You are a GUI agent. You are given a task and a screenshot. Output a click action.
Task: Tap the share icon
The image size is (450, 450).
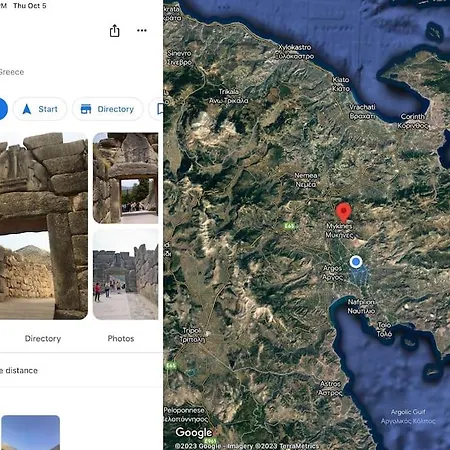[x=114, y=31]
